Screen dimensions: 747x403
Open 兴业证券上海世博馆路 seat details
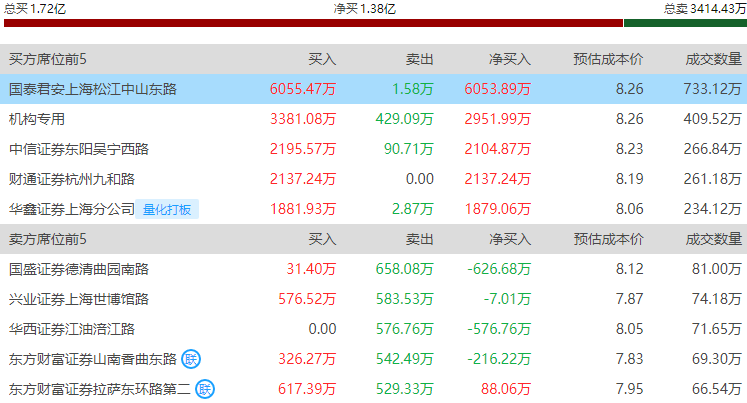[x=79, y=299]
